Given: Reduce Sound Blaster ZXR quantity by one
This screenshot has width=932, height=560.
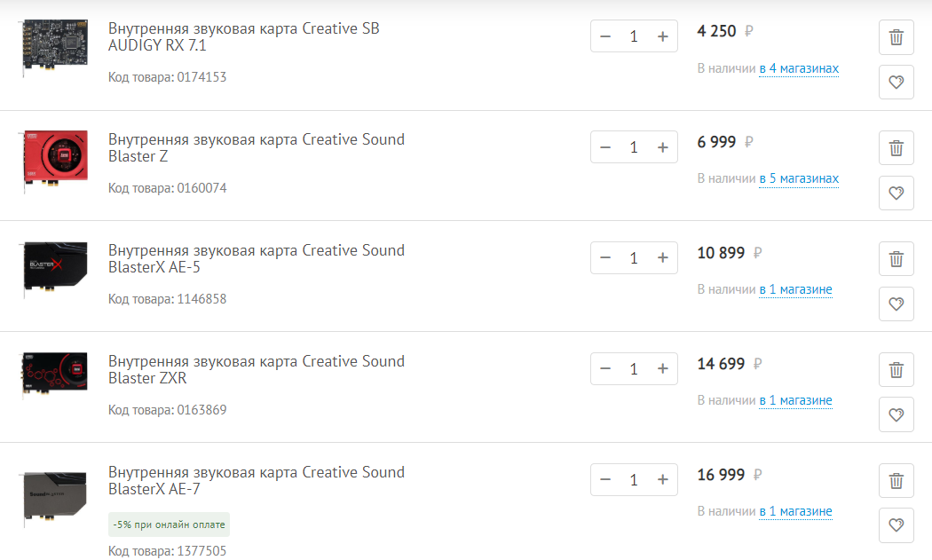Looking at the screenshot, I should [x=605, y=368].
